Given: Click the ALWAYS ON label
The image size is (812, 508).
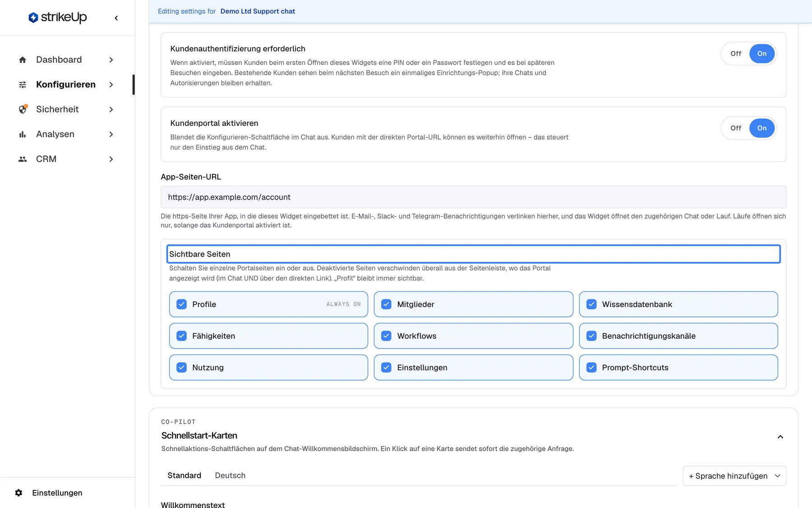Looking at the screenshot, I should tap(344, 304).
